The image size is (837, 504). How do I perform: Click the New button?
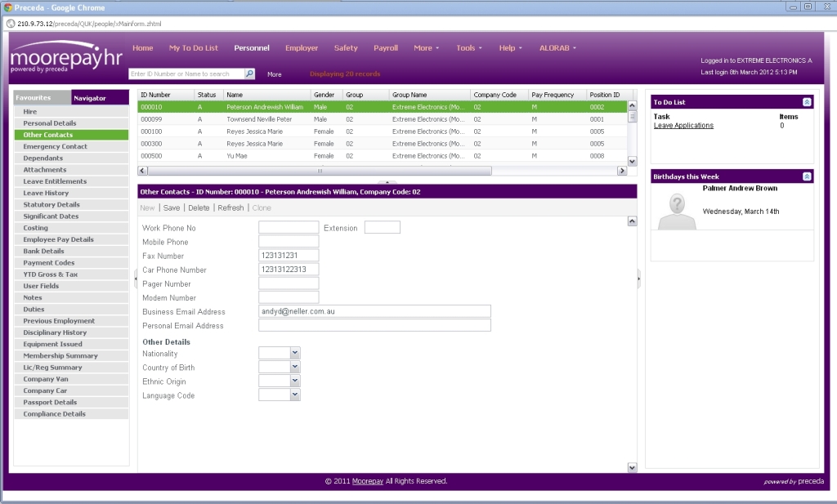pos(147,208)
